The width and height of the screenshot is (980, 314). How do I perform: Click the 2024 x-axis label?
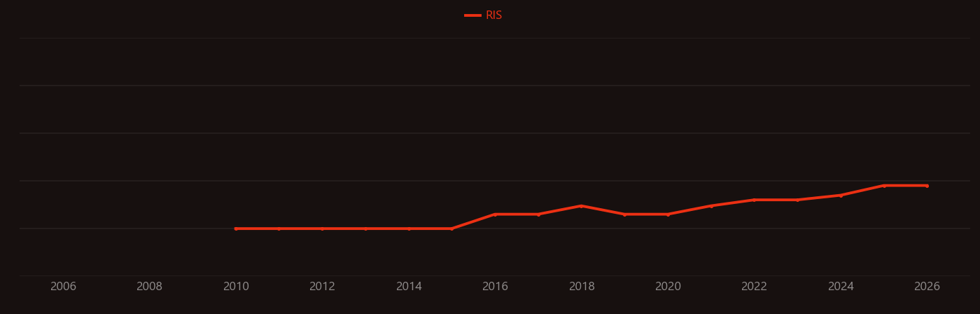pyautogui.click(x=841, y=287)
